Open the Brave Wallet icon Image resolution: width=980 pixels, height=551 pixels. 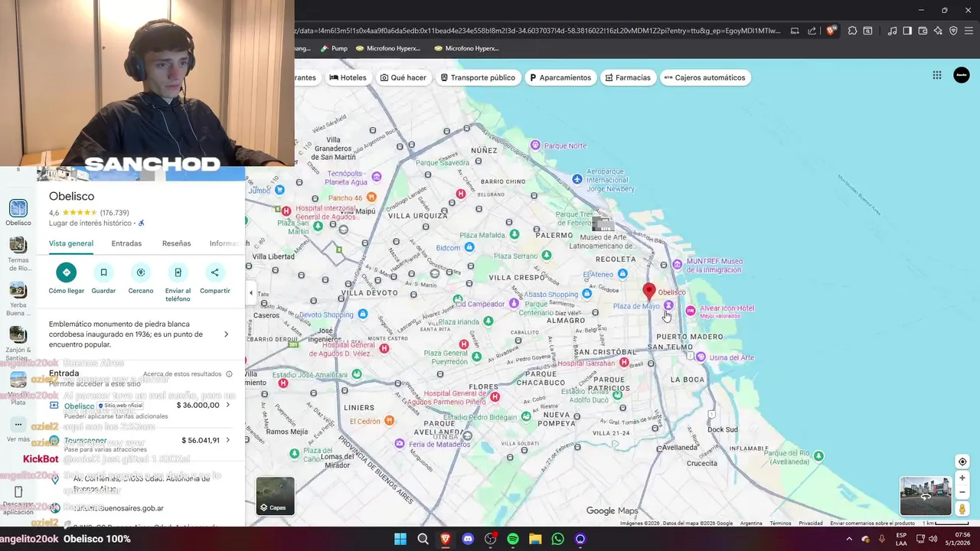(x=923, y=31)
